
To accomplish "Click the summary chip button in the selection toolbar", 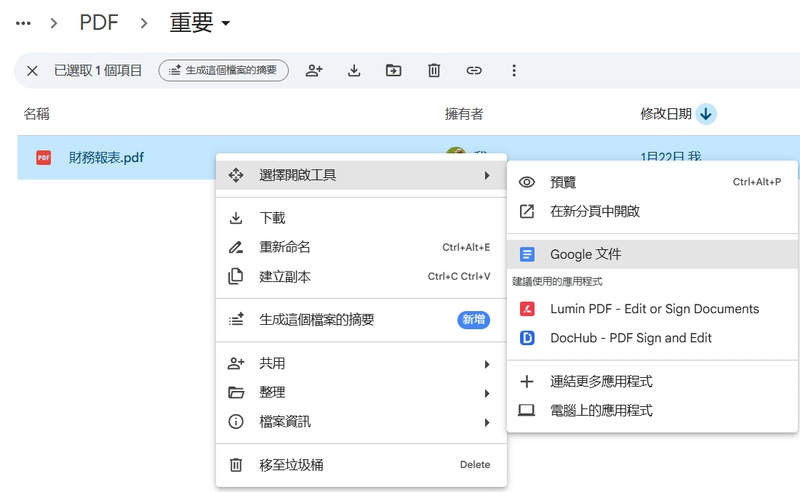I will tap(223, 70).
